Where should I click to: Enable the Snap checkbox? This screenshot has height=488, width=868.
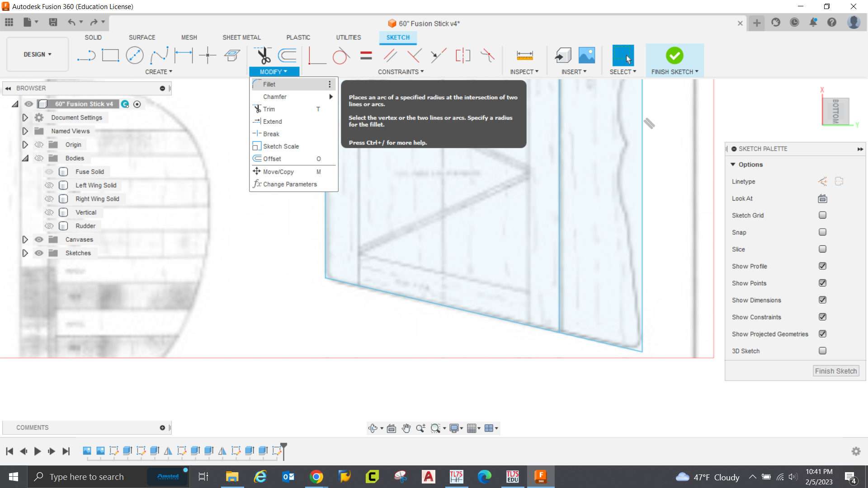point(822,232)
